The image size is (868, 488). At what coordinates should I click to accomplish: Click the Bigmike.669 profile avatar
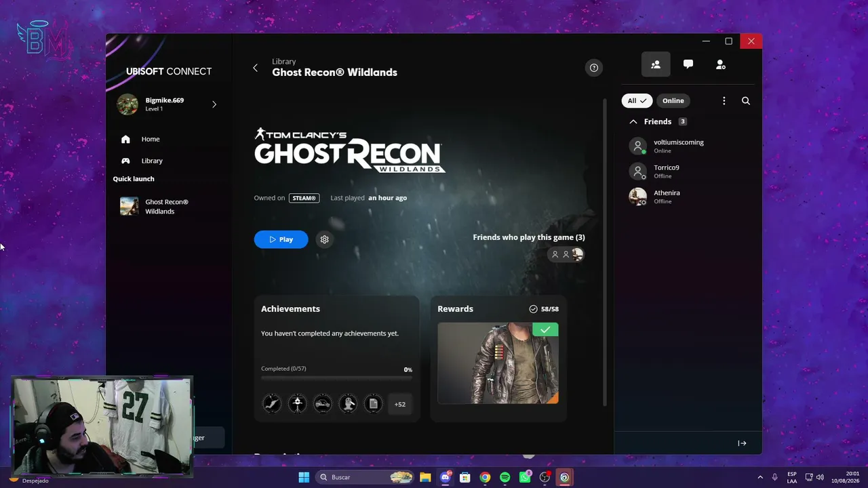point(127,104)
